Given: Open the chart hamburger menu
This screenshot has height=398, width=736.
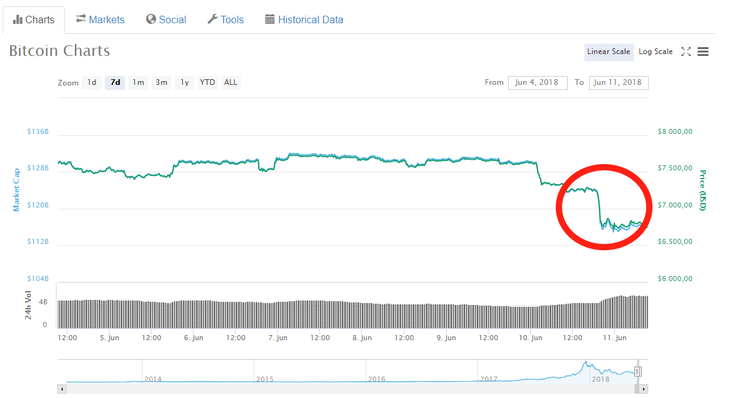Looking at the screenshot, I should point(703,52).
